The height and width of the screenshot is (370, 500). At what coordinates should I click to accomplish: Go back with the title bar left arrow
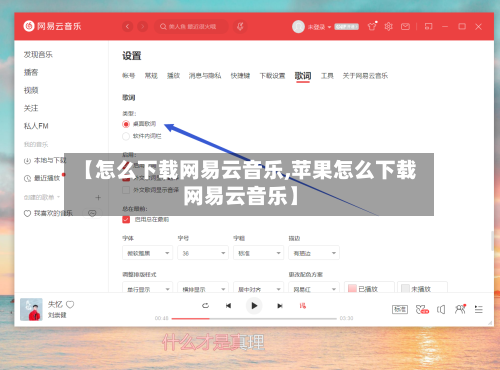pos(127,26)
